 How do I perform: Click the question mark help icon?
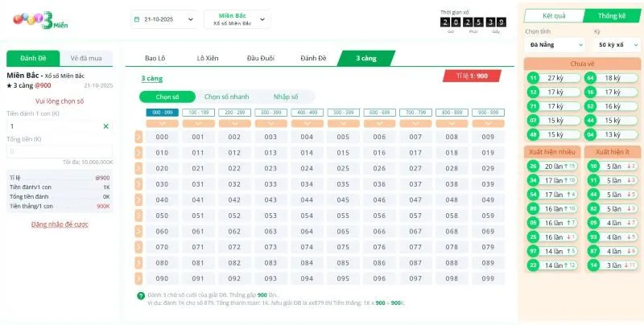point(141,295)
